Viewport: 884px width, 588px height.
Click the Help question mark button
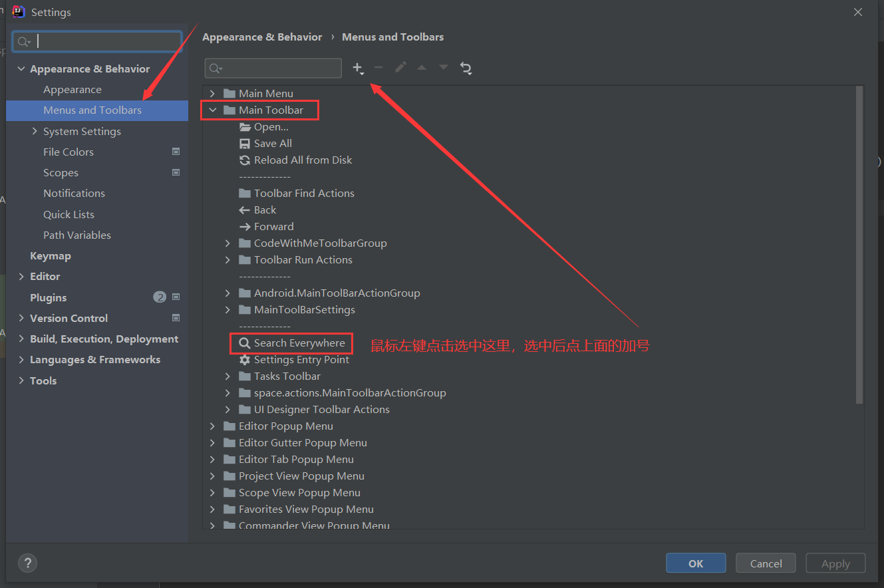[x=27, y=563]
